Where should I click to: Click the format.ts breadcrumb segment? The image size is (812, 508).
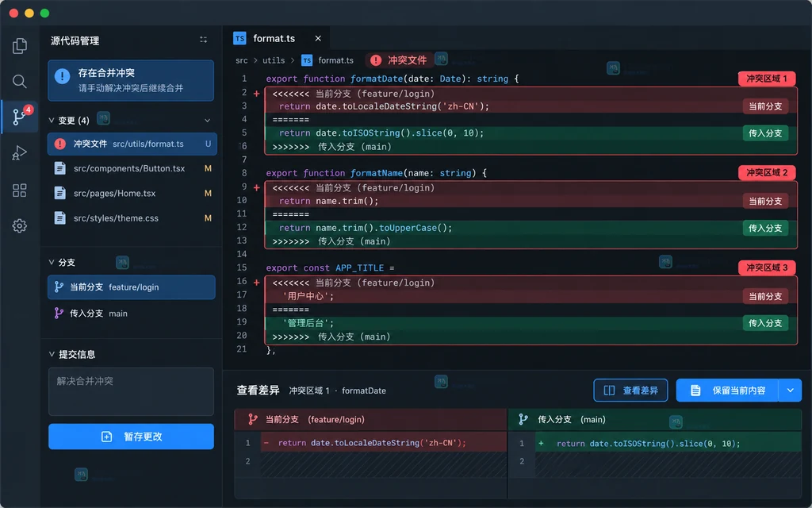coord(335,60)
